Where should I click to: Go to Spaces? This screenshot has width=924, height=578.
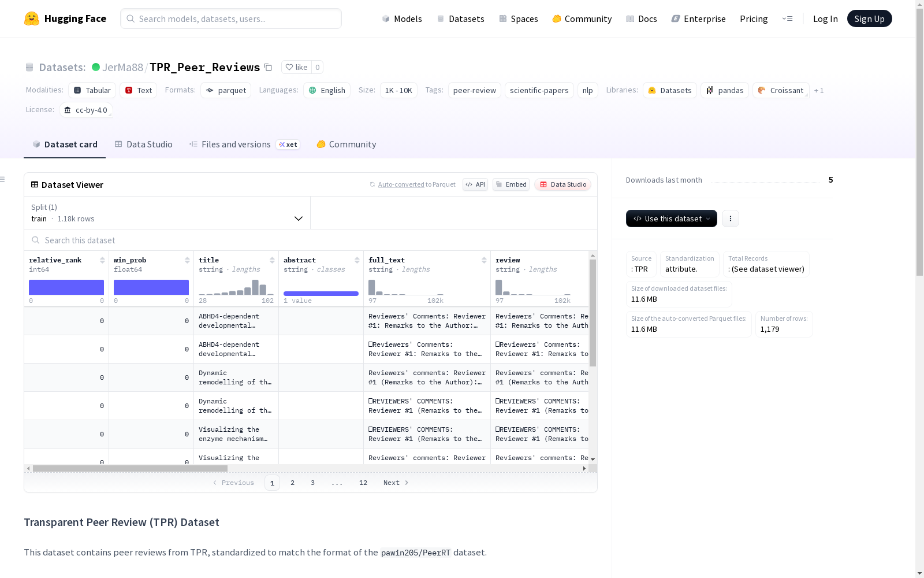(519, 18)
